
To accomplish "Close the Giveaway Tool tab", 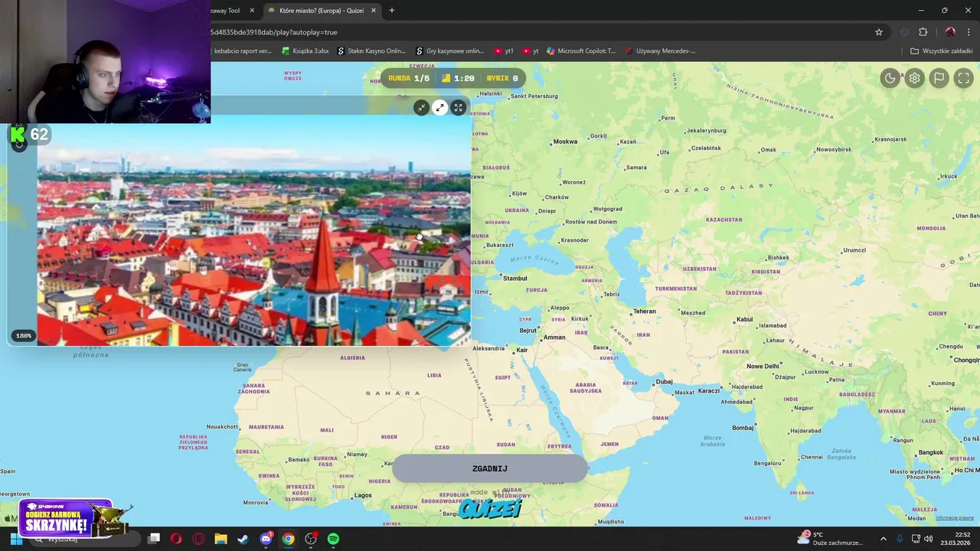I will [x=252, y=11].
